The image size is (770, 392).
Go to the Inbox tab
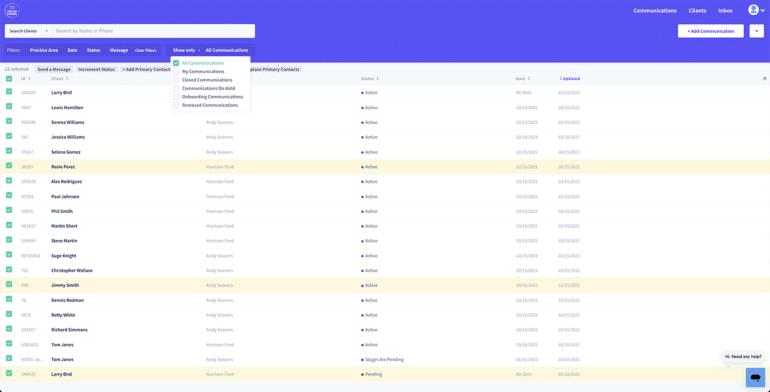(725, 10)
